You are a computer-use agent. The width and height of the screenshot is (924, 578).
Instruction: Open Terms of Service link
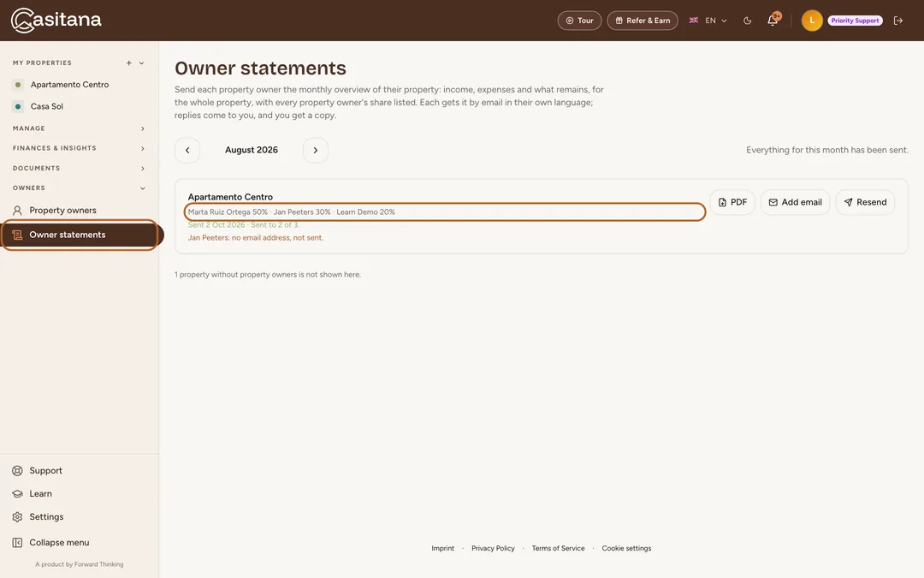pos(558,548)
